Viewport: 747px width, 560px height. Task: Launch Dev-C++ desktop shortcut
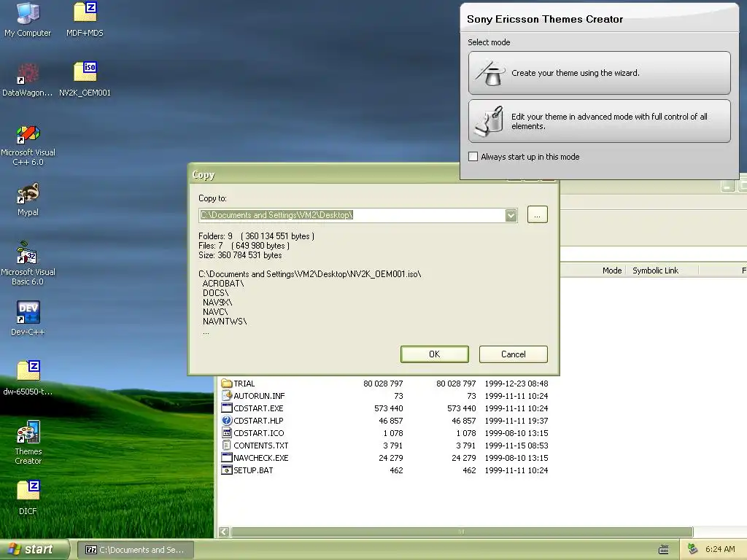coord(28,319)
